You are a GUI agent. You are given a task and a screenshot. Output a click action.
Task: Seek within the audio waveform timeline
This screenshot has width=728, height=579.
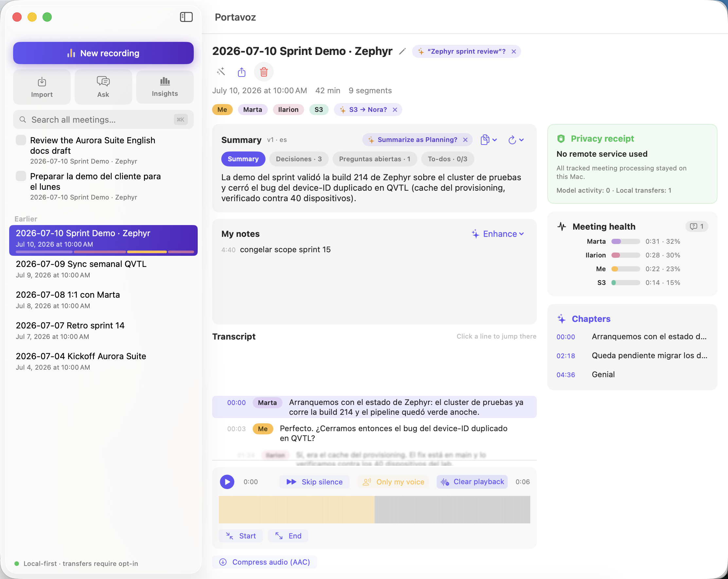pos(374,510)
